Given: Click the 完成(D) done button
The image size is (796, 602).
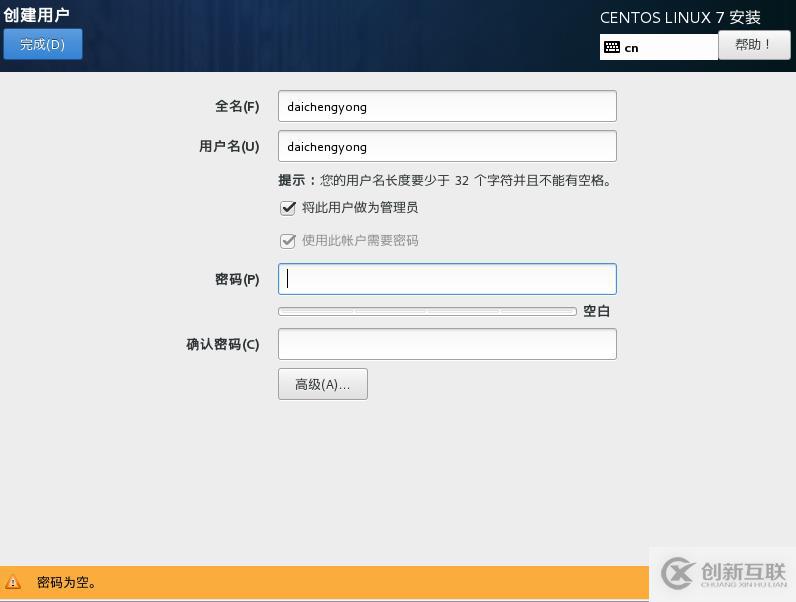Looking at the screenshot, I should [43, 44].
